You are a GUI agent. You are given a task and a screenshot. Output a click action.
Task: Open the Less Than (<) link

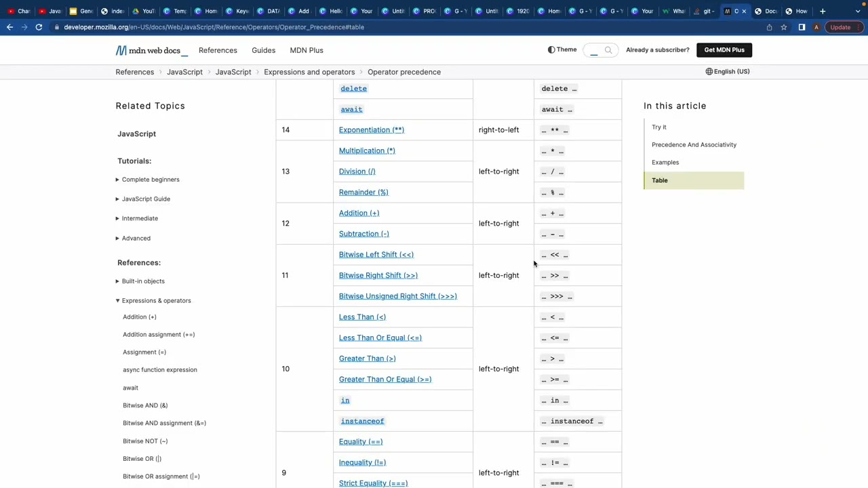click(x=362, y=317)
